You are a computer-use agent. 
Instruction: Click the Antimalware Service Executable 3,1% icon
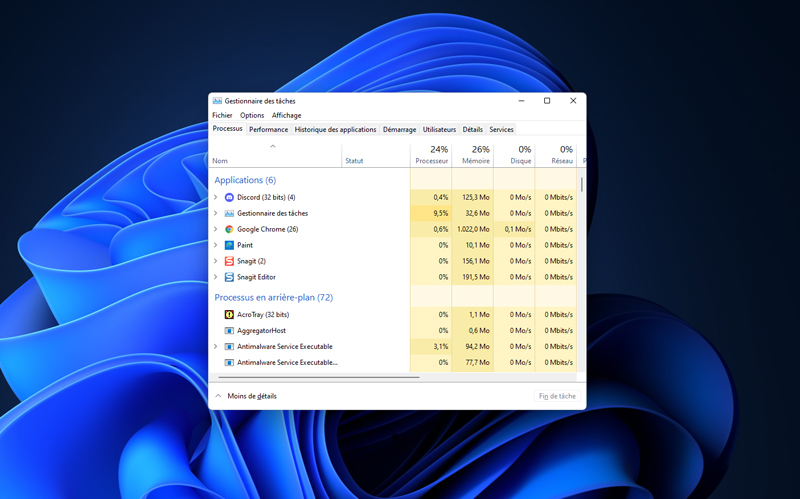(229, 346)
